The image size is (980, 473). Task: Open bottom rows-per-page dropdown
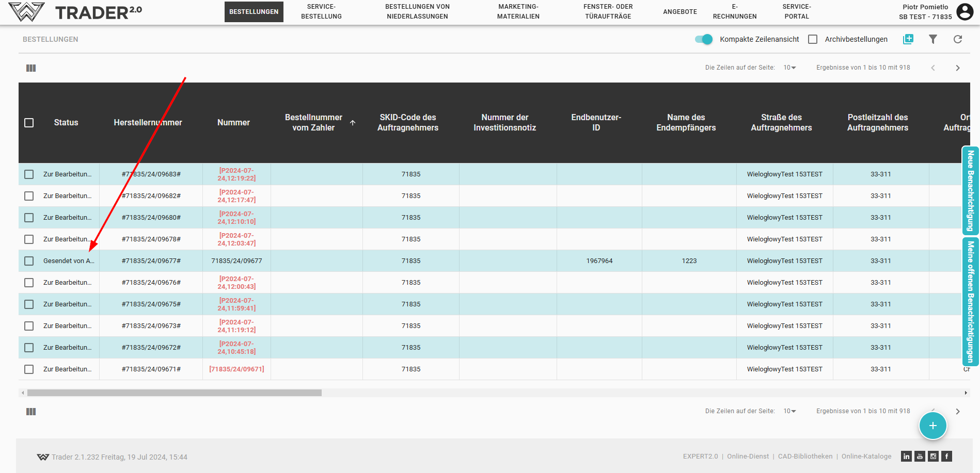coord(789,411)
